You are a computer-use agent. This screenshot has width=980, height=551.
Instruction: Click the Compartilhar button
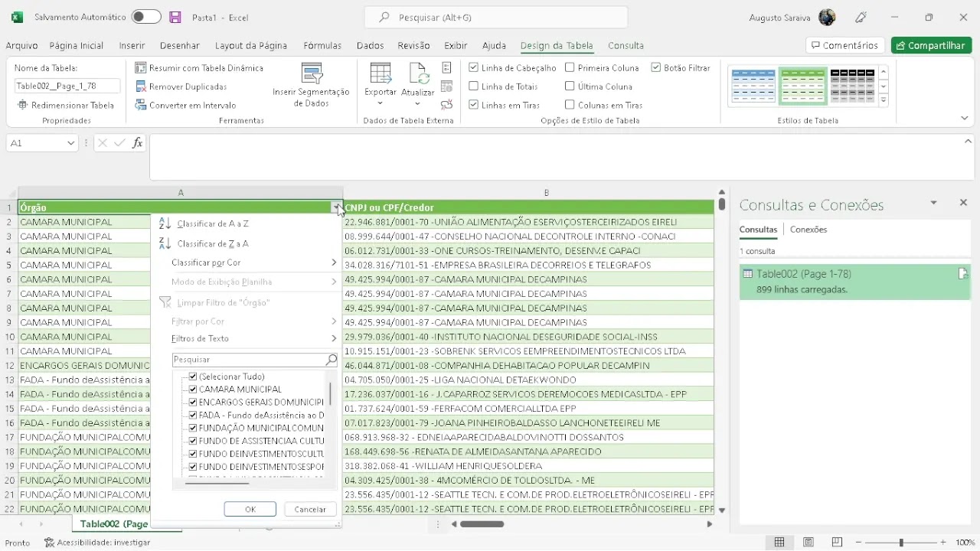931,46
